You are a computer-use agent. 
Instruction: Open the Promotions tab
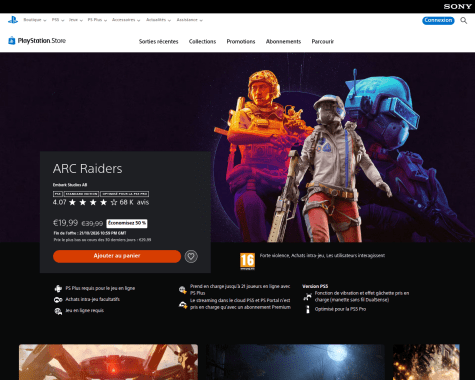tap(241, 42)
